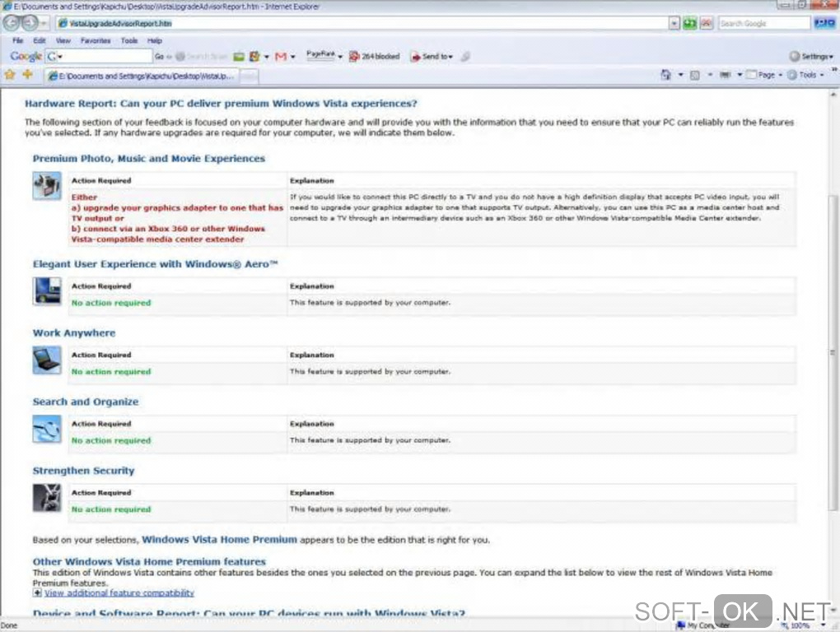Click the Search and Organize icon
This screenshot has width=840, height=632.
pyautogui.click(x=47, y=430)
